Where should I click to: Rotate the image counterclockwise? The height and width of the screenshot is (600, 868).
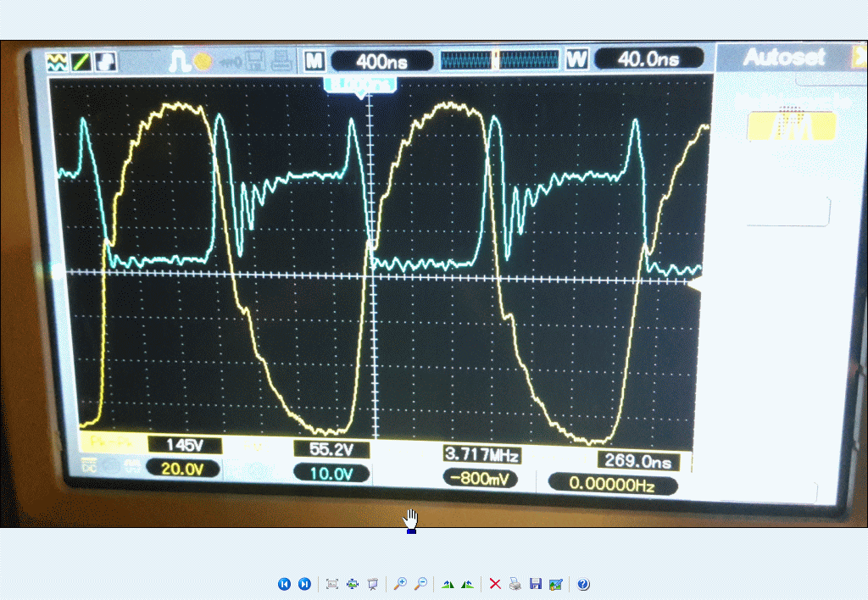467,584
